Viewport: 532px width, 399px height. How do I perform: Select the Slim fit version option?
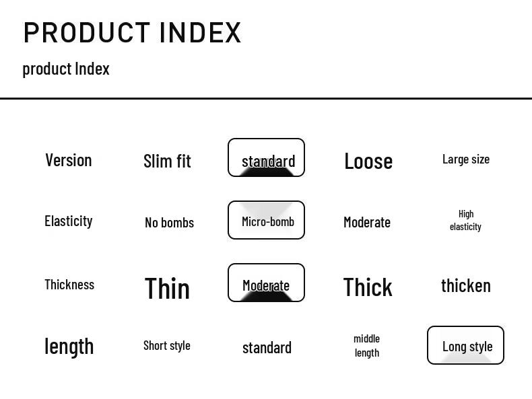[x=167, y=161]
